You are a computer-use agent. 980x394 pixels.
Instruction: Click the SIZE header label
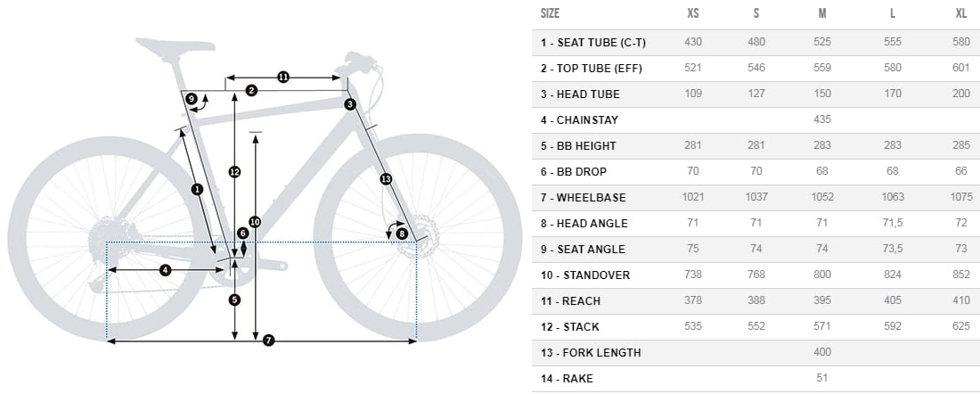tap(551, 13)
